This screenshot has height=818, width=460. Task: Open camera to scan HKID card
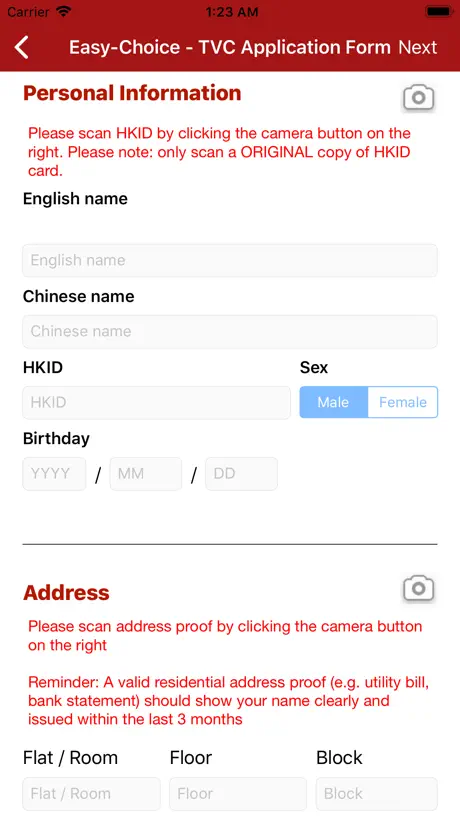tap(418, 98)
